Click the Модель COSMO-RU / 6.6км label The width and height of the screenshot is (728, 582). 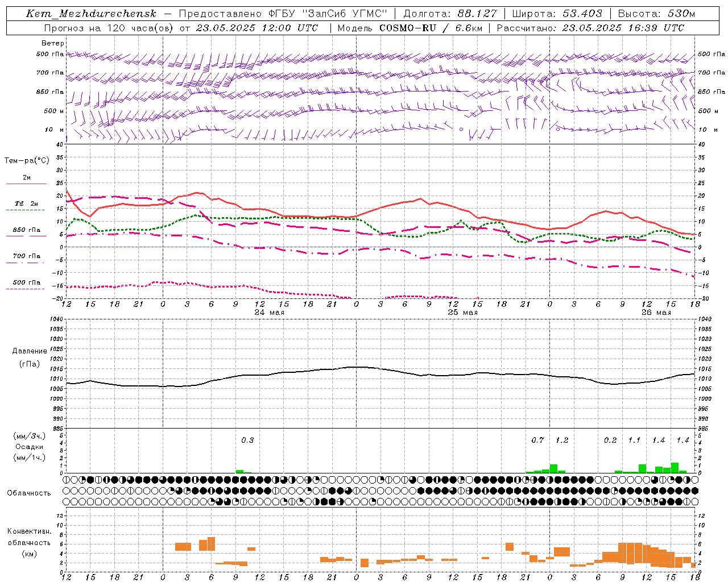pos(409,28)
